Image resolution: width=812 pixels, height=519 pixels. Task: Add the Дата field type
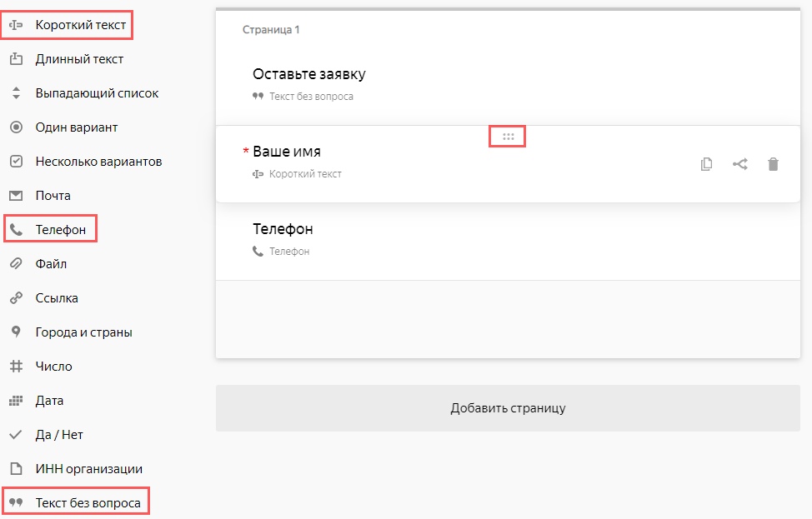point(49,401)
